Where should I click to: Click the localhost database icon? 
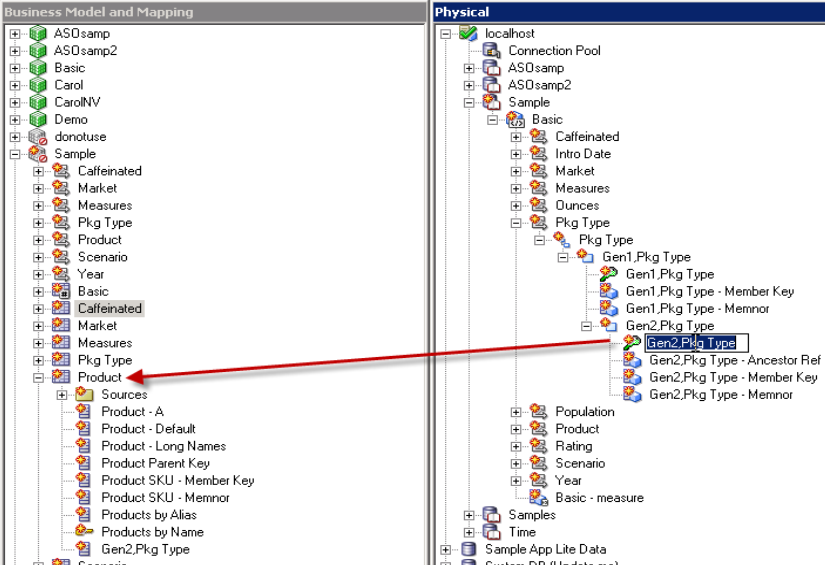pyautogui.click(x=468, y=34)
